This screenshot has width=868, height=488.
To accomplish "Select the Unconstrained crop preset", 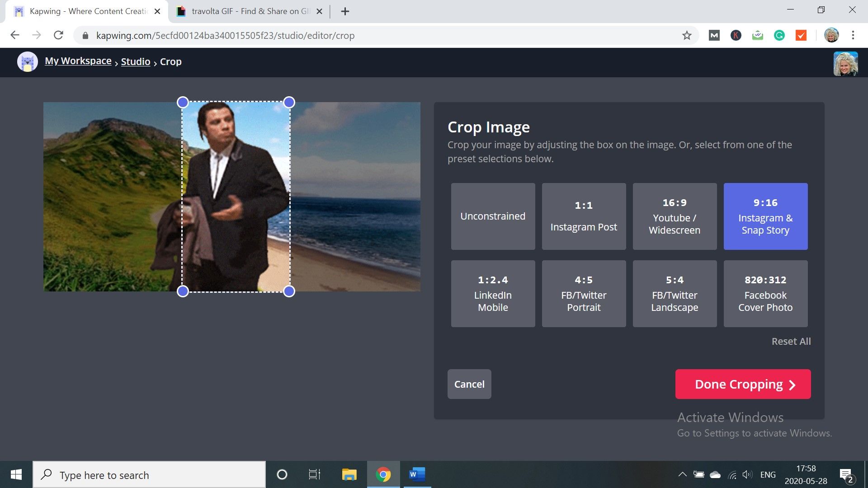I will (493, 216).
